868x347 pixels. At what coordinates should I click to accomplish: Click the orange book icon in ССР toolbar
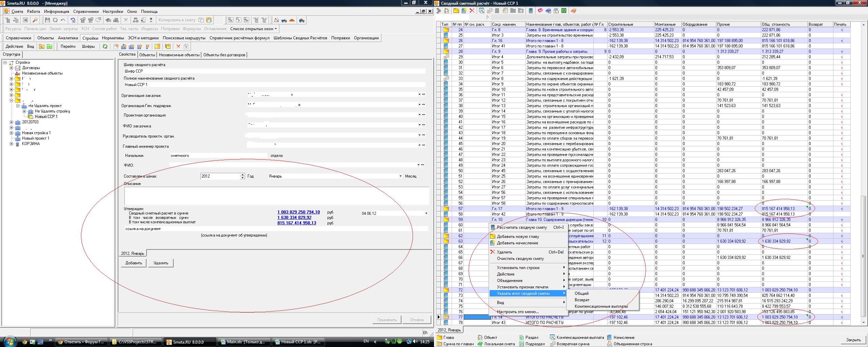coord(574,11)
